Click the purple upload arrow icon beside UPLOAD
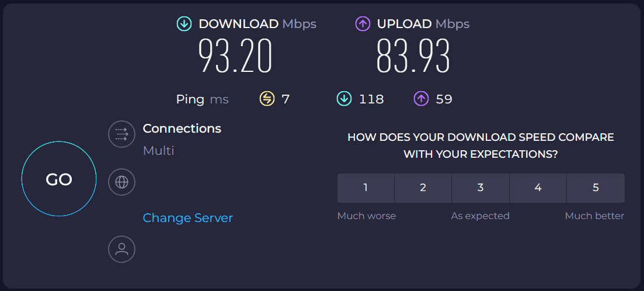644x291 pixels. [363, 24]
